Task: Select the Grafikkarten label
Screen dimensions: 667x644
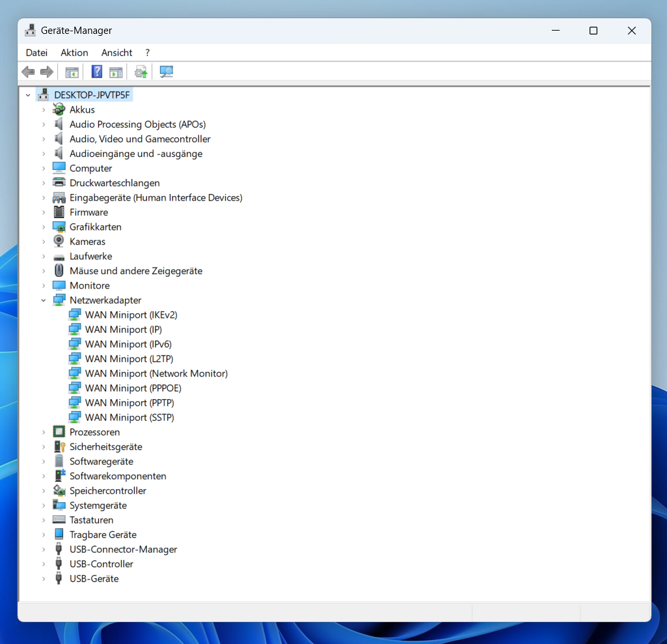Action: pyautogui.click(x=96, y=227)
